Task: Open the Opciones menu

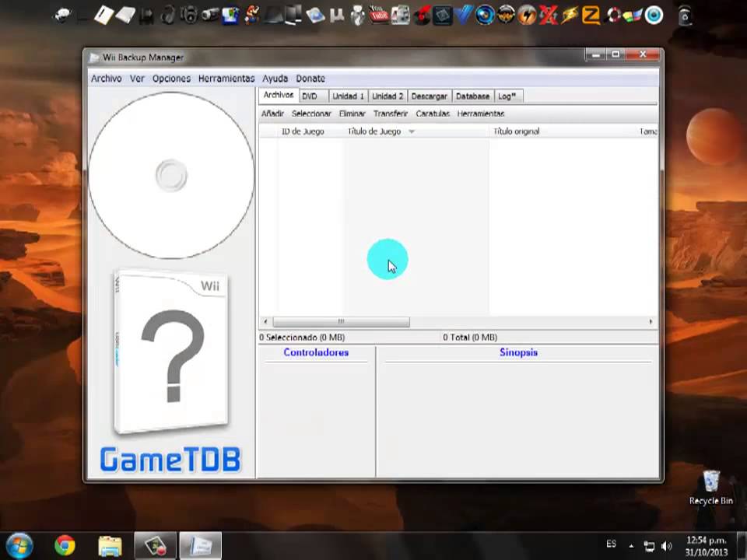Action: [x=171, y=79]
